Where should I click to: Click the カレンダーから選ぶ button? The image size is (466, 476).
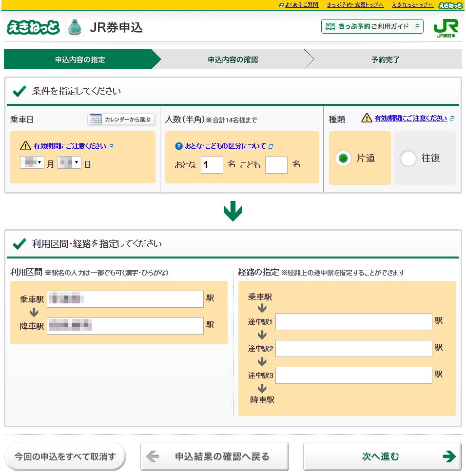pos(121,119)
